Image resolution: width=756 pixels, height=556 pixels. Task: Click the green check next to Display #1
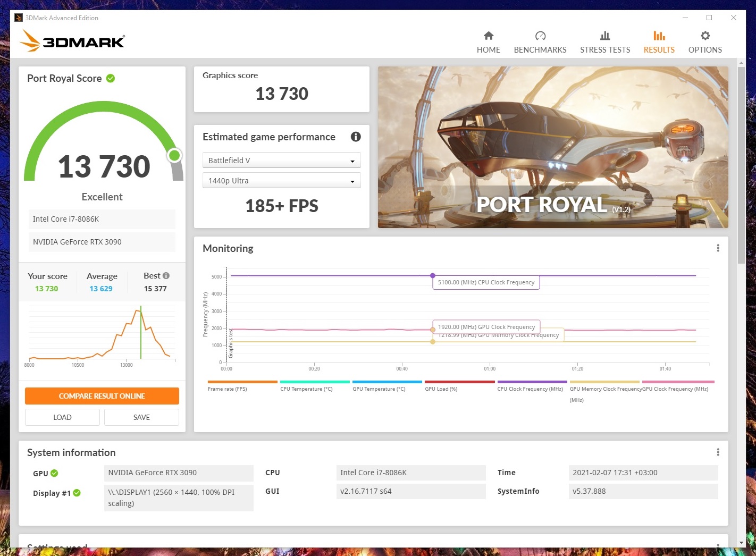(77, 493)
